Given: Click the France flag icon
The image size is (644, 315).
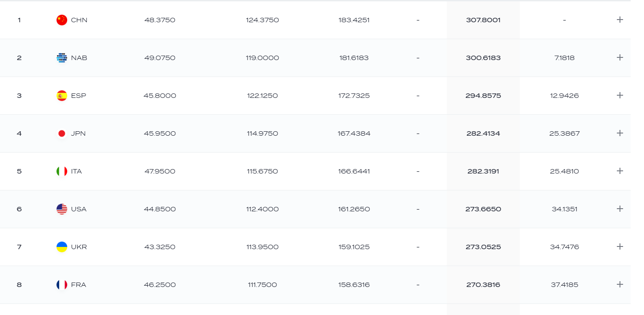Looking at the screenshot, I should pyautogui.click(x=62, y=285).
